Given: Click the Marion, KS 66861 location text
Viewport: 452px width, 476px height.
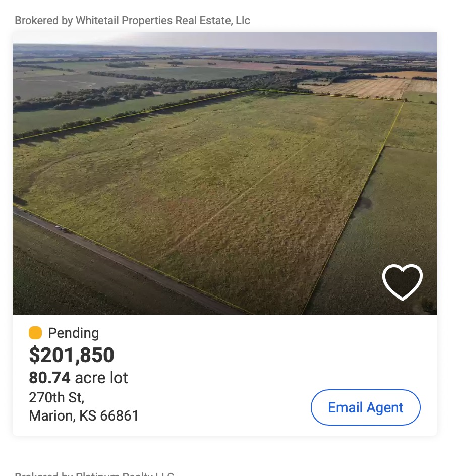Looking at the screenshot, I should click(84, 416).
